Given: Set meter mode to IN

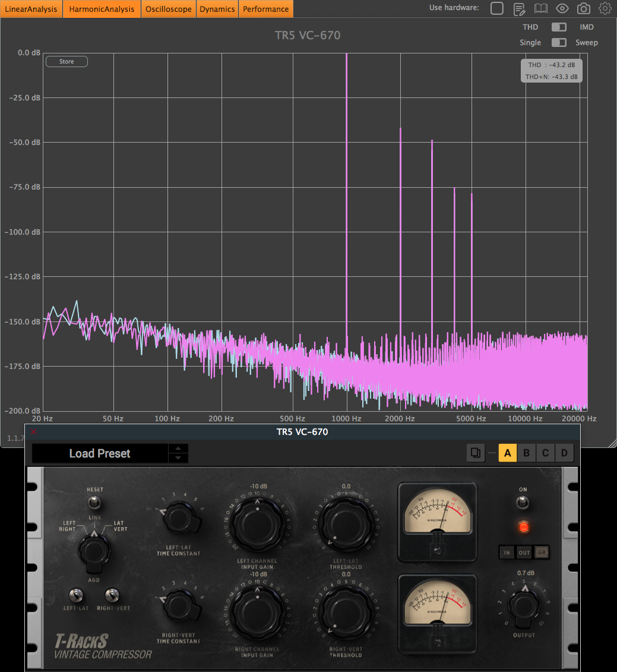Looking at the screenshot, I should [507, 553].
